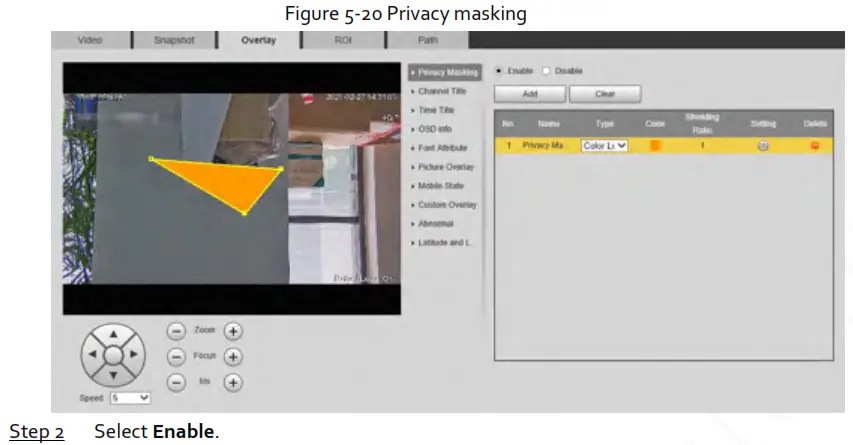Image resolution: width=853 pixels, height=445 pixels.
Task: Click the Shielding Rate column header
Action: point(702,123)
